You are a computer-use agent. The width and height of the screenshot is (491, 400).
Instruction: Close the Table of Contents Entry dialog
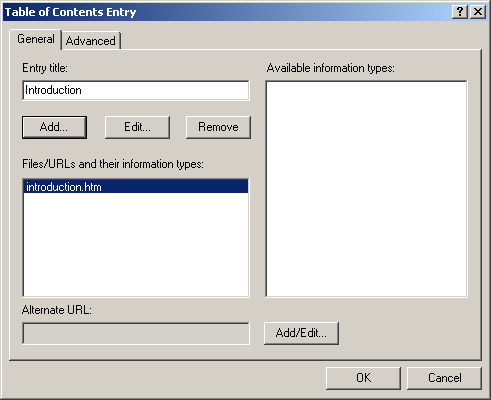click(478, 12)
